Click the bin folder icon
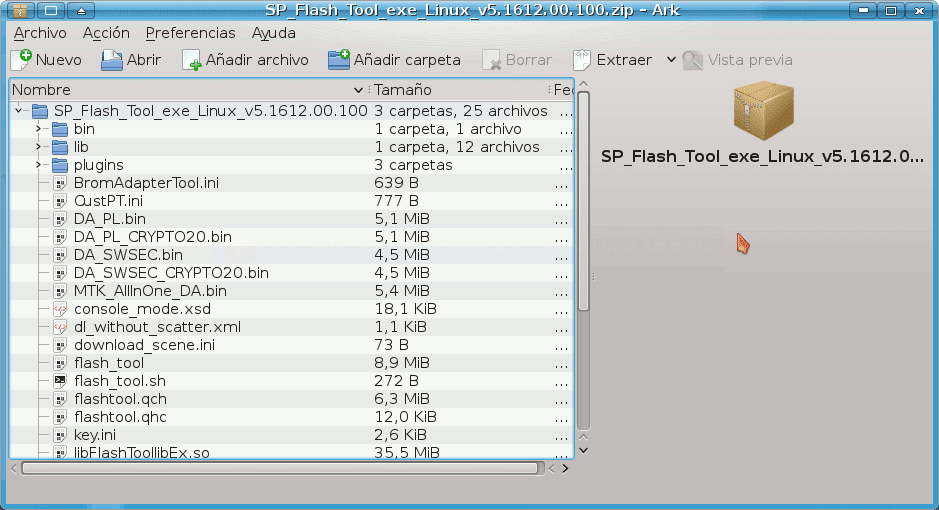The image size is (939, 510). click(60, 129)
